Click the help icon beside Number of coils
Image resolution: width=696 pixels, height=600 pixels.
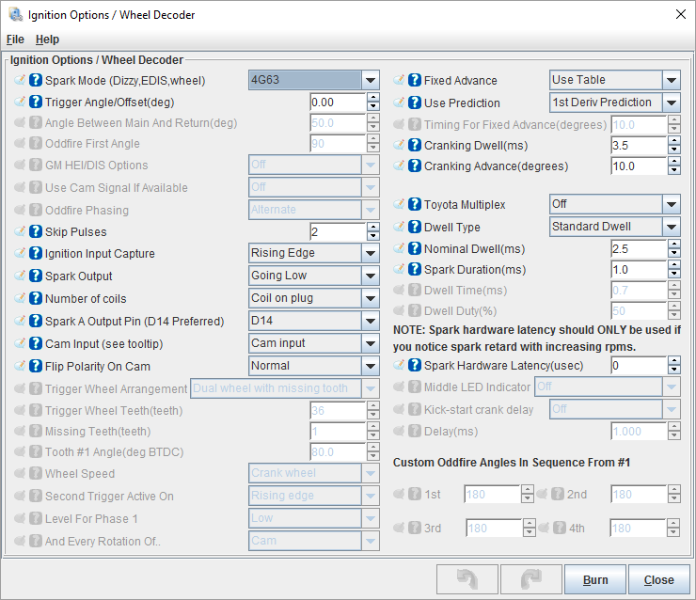tap(36, 298)
